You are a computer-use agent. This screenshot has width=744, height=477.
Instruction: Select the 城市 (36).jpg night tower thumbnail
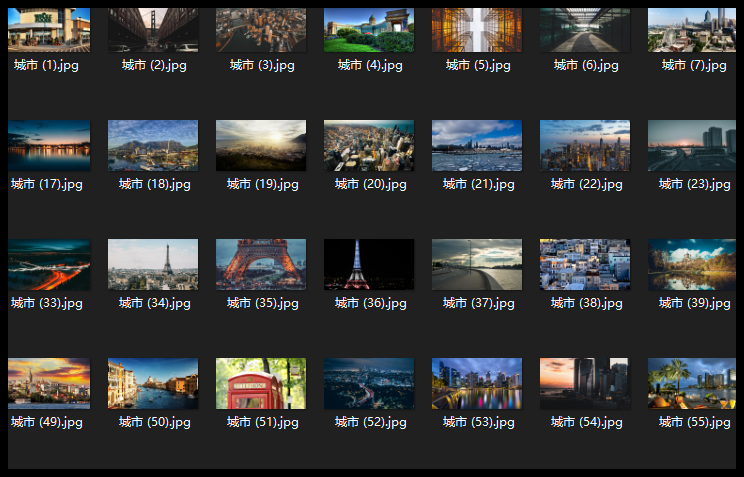(x=369, y=264)
